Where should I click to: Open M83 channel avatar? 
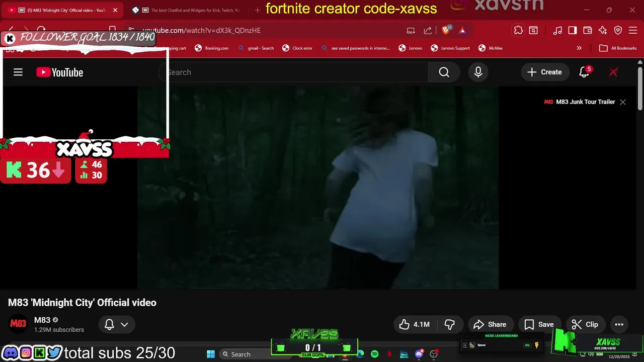point(18,324)
